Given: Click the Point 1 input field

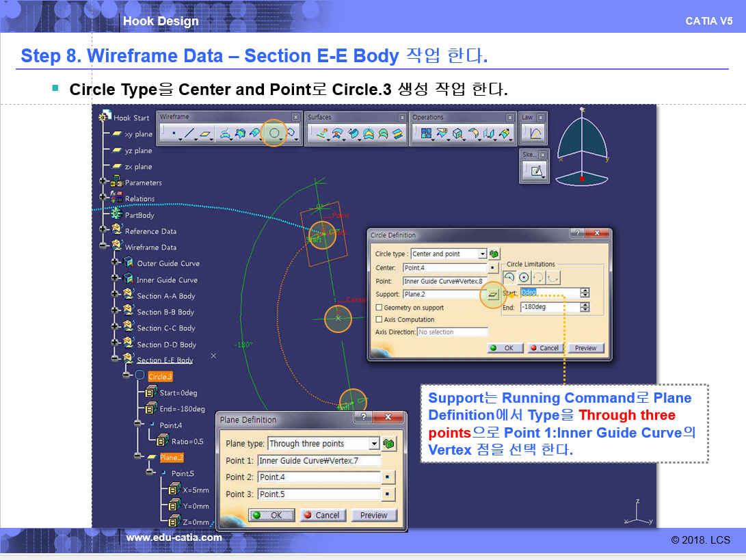Looking at the screenshot, I should [x=319, y=461].
